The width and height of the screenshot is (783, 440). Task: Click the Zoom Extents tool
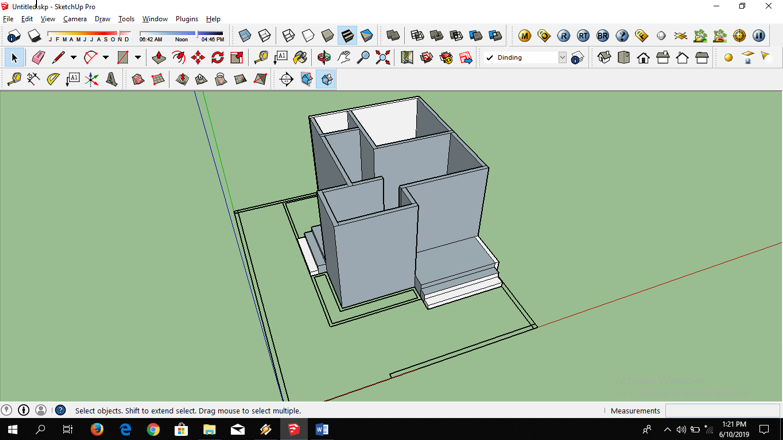tap(383, 58)
